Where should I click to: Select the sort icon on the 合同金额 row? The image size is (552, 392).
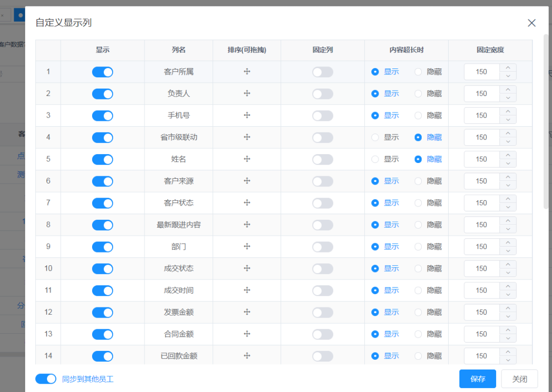tap(247, 334)
